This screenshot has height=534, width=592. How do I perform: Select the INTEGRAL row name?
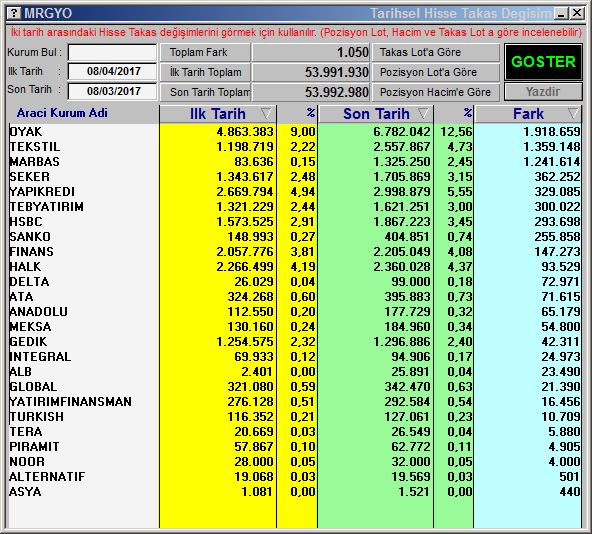(40, 357)
